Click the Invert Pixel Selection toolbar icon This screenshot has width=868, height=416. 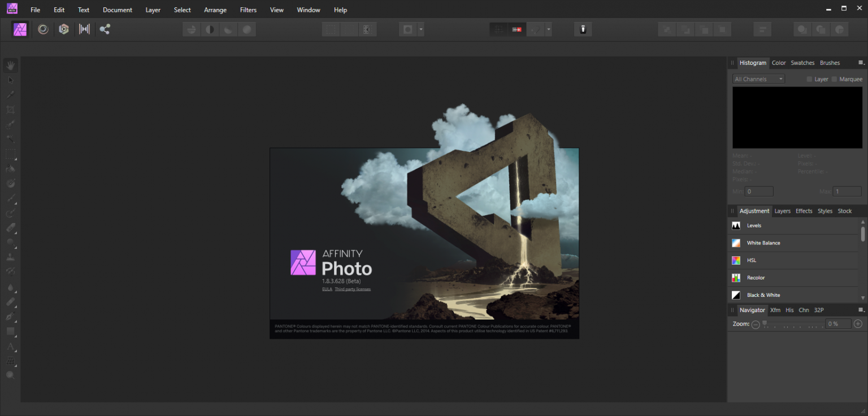click(367, 29)
